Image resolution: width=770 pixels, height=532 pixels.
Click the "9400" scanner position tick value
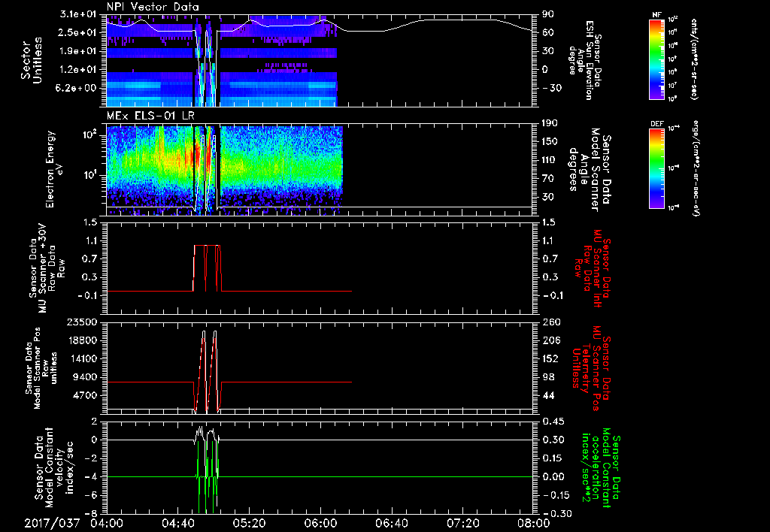84,377
